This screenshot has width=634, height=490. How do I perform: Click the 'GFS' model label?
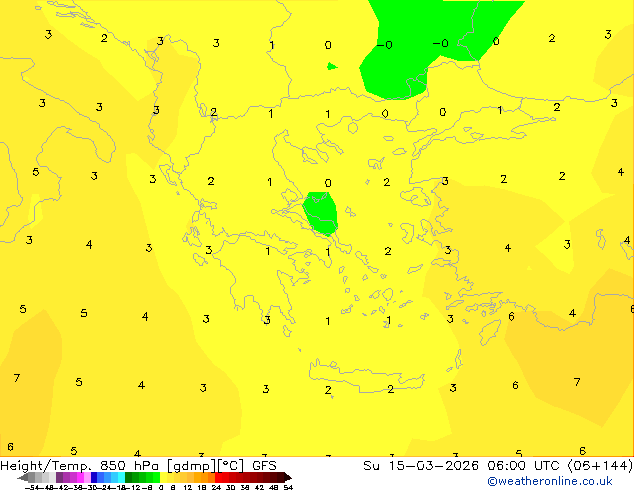(264, 465)
